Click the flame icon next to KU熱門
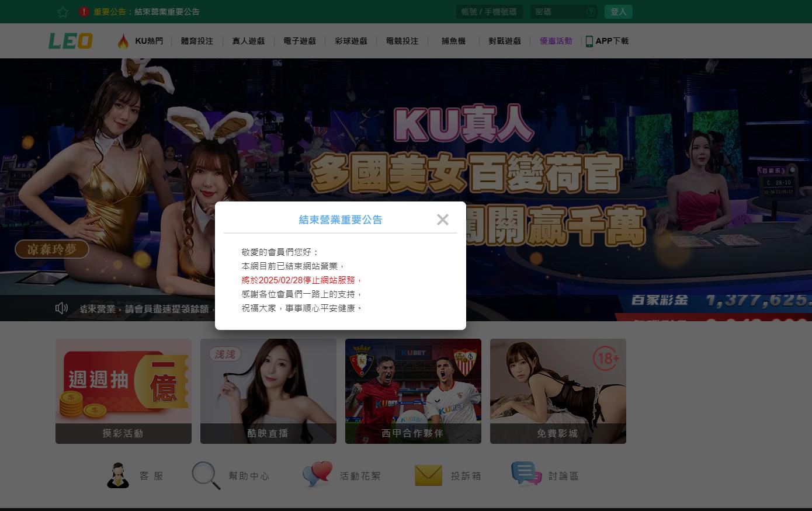The height and width of the screenshot is (511, 812). (124, 40)
